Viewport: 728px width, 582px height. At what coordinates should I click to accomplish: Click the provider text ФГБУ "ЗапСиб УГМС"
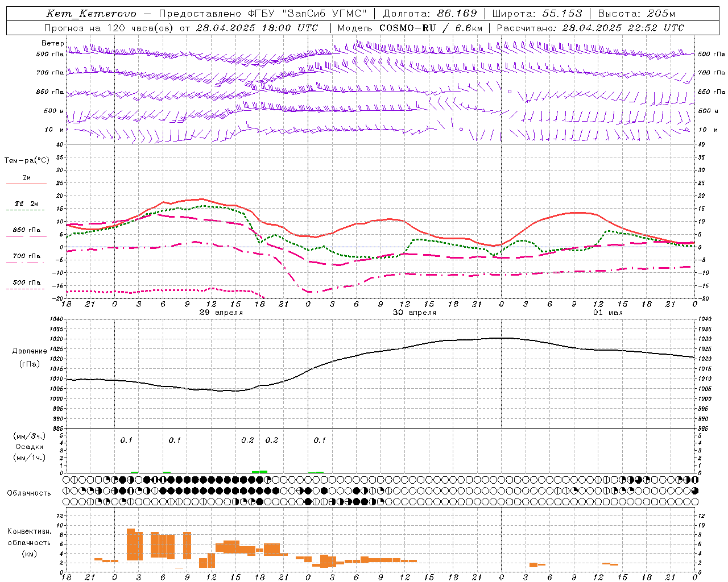(x=308, y=14)
